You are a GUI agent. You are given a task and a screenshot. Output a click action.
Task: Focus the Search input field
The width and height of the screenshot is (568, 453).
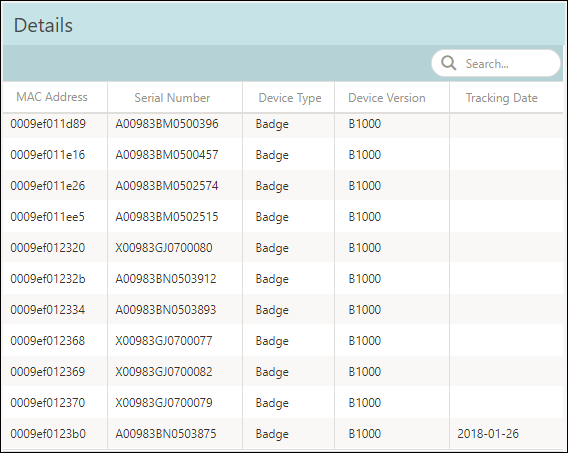coord(496,63)
